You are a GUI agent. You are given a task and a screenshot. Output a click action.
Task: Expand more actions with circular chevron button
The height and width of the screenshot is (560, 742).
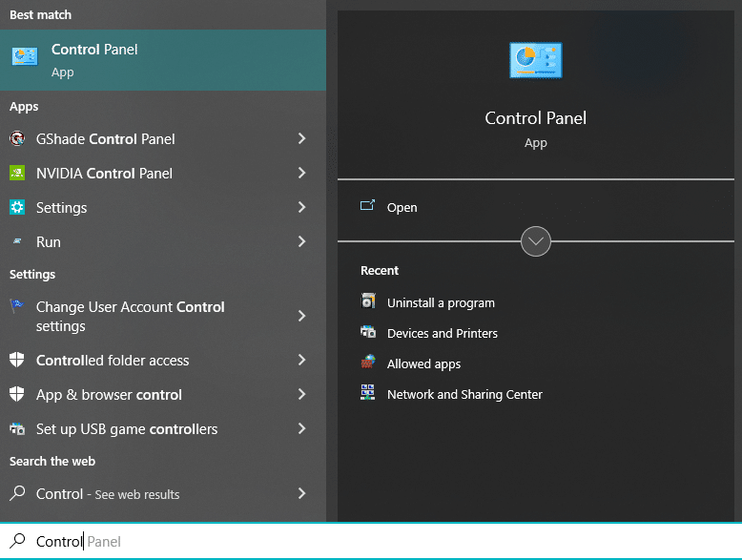[x=536, y=241]
